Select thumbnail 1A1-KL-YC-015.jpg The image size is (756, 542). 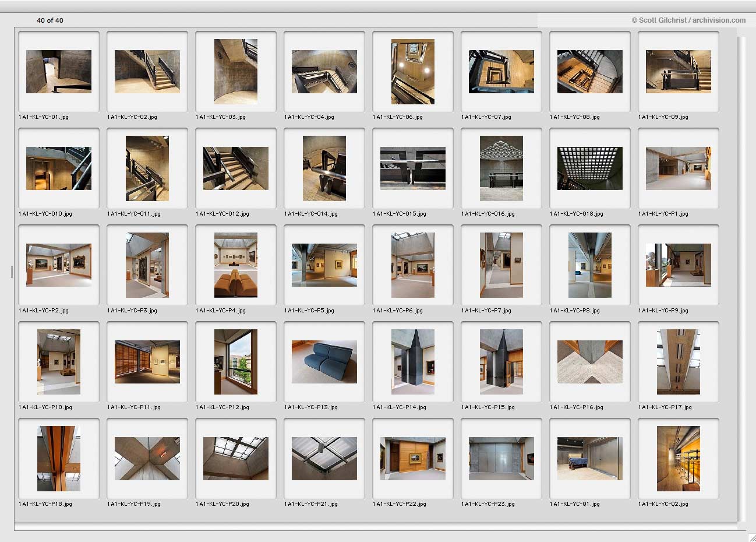[413, 168]
